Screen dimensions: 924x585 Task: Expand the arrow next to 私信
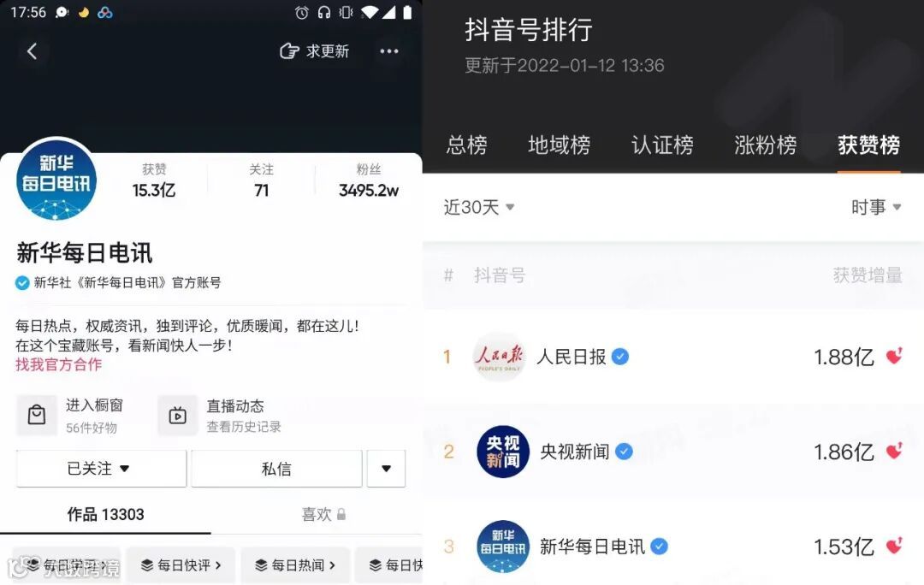386,469
